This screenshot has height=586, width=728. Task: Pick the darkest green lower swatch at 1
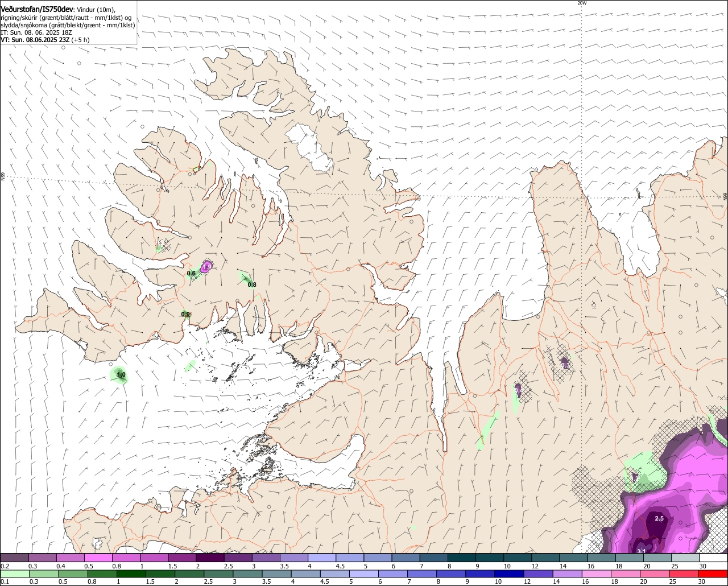coord(131,573)
